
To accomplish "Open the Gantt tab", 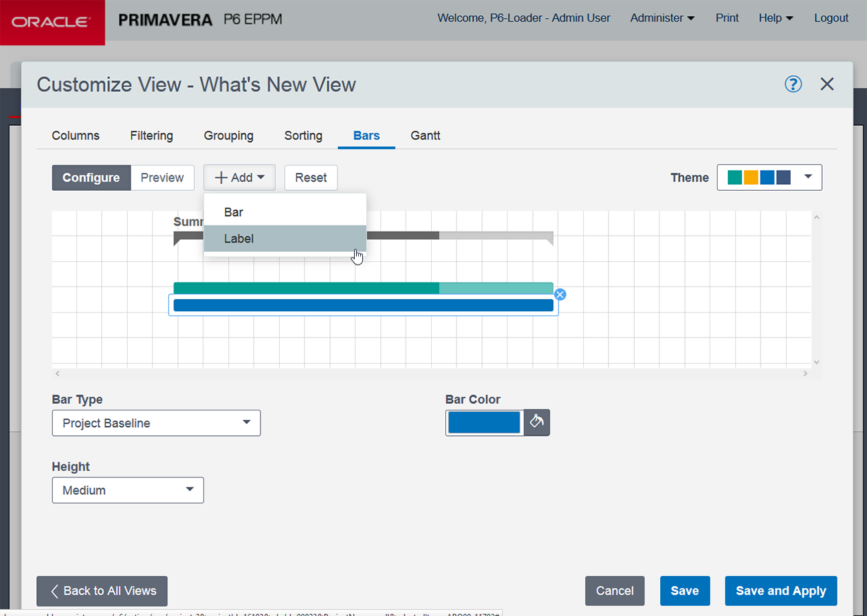I will pos(425,135).
